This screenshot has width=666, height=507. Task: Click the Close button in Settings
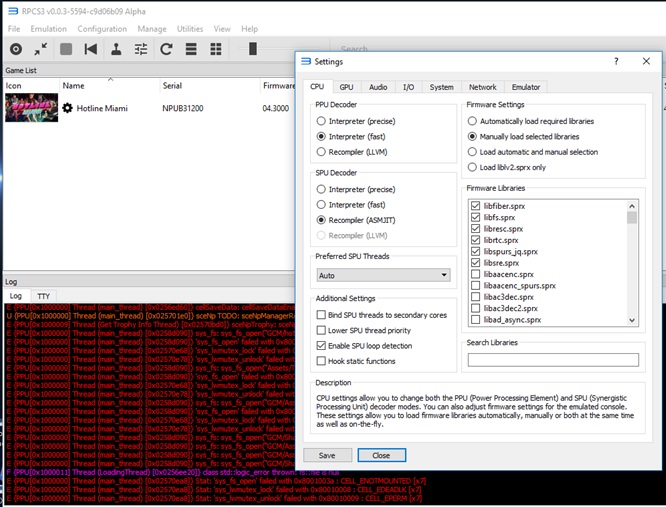381,455
